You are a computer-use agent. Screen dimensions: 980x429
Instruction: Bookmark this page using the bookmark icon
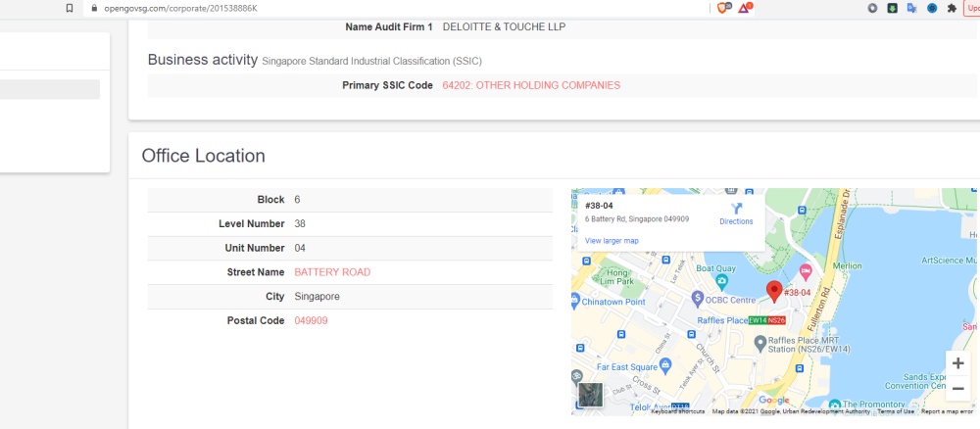coord(69,8)
